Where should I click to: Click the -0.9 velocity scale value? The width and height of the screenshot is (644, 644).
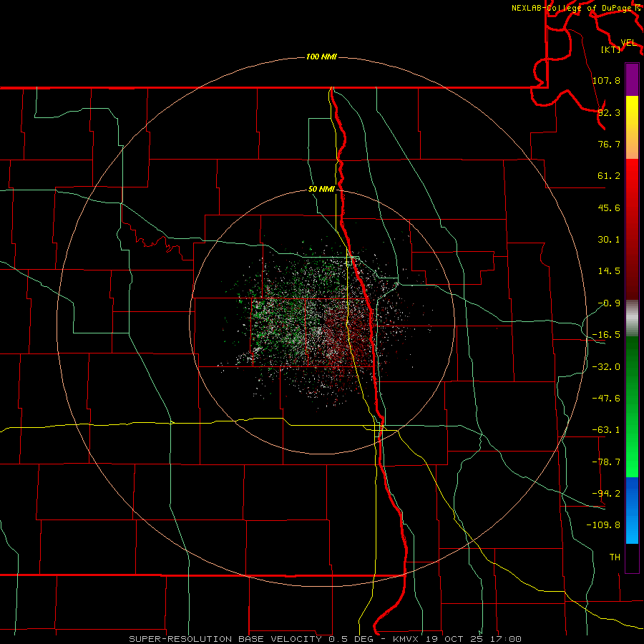[x=609, y=303]
